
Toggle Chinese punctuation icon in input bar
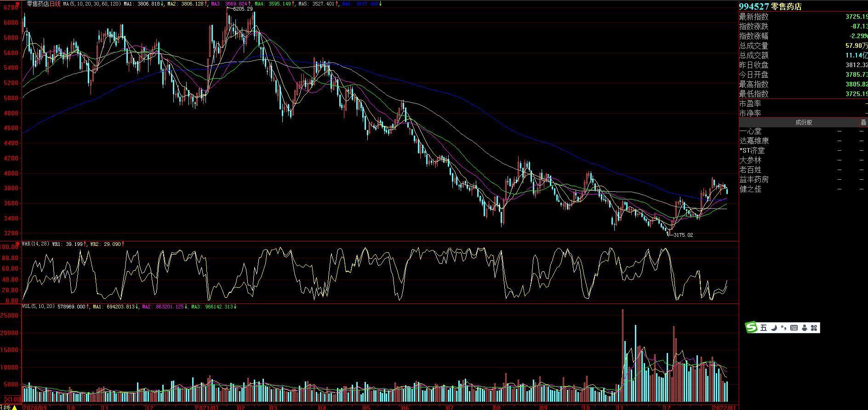[783, 328]
